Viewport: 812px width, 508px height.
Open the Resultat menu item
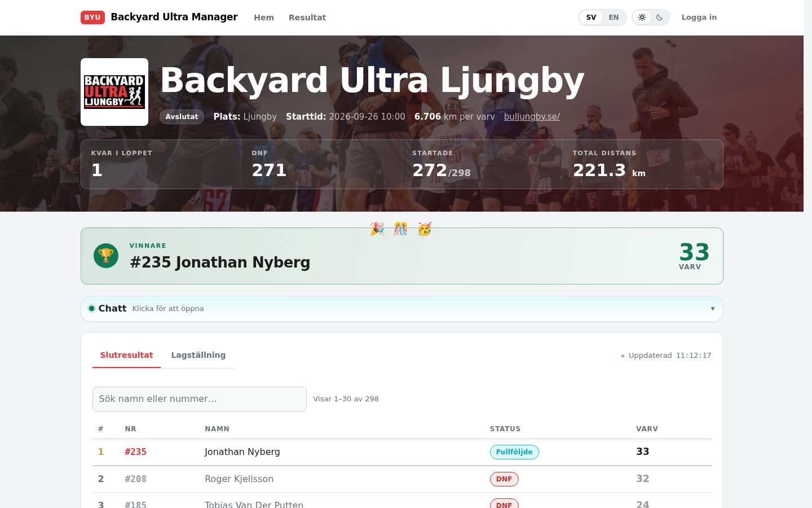point(307,17)
